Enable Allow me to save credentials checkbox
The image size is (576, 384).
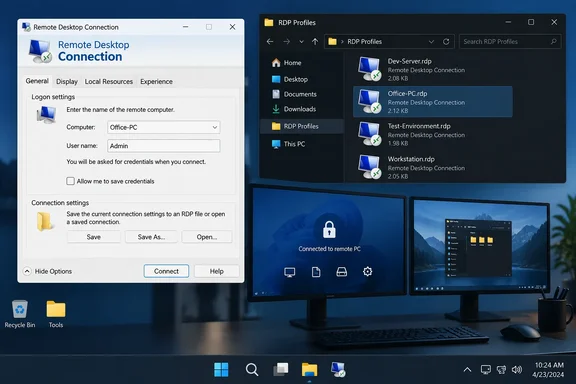tap(70, 181)
